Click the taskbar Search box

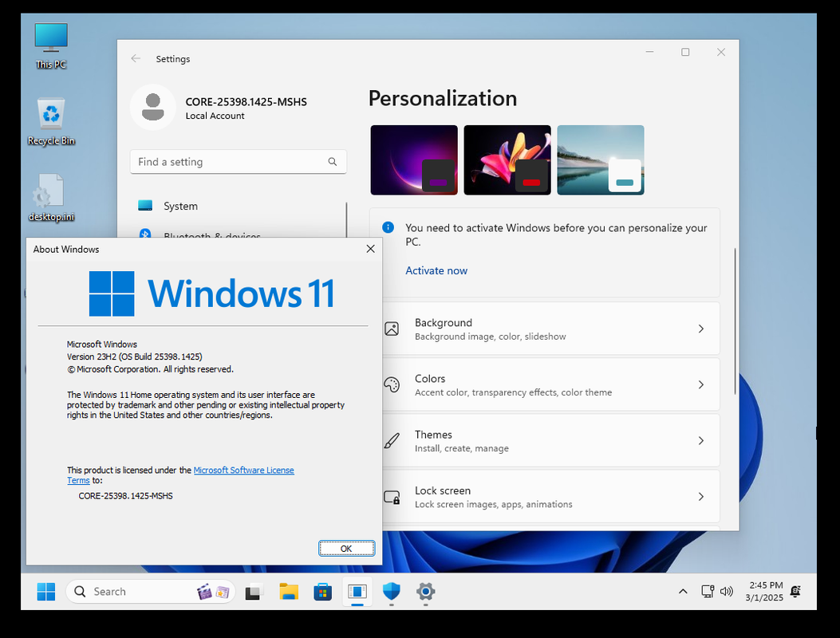tap(151, 592)
